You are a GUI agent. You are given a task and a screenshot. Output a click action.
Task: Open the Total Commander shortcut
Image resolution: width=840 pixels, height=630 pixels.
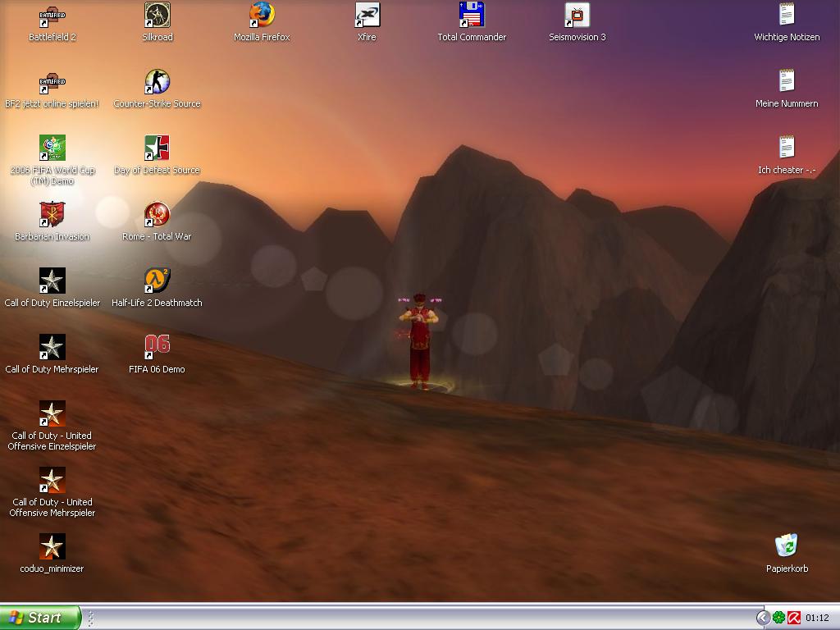click(472, 16)
